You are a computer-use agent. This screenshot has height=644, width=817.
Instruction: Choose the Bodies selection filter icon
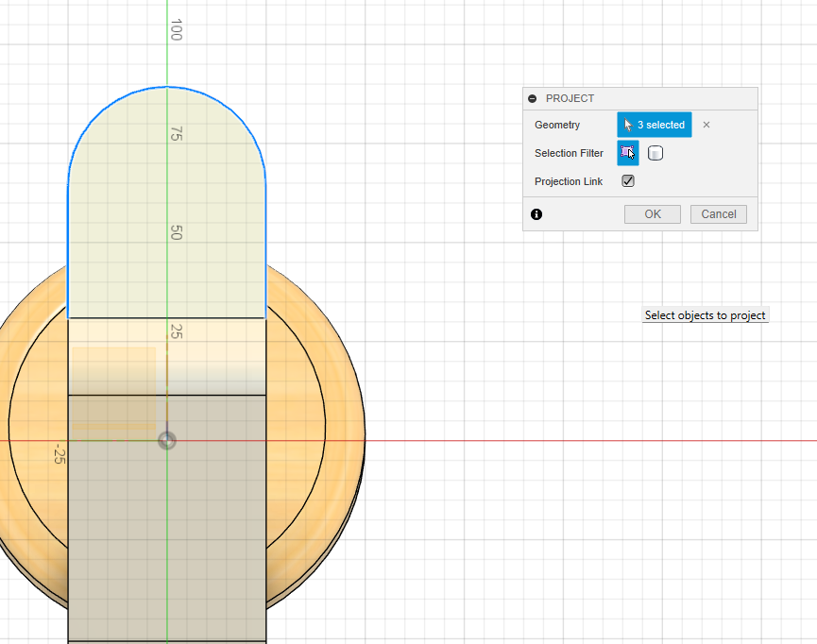(655, 153)
